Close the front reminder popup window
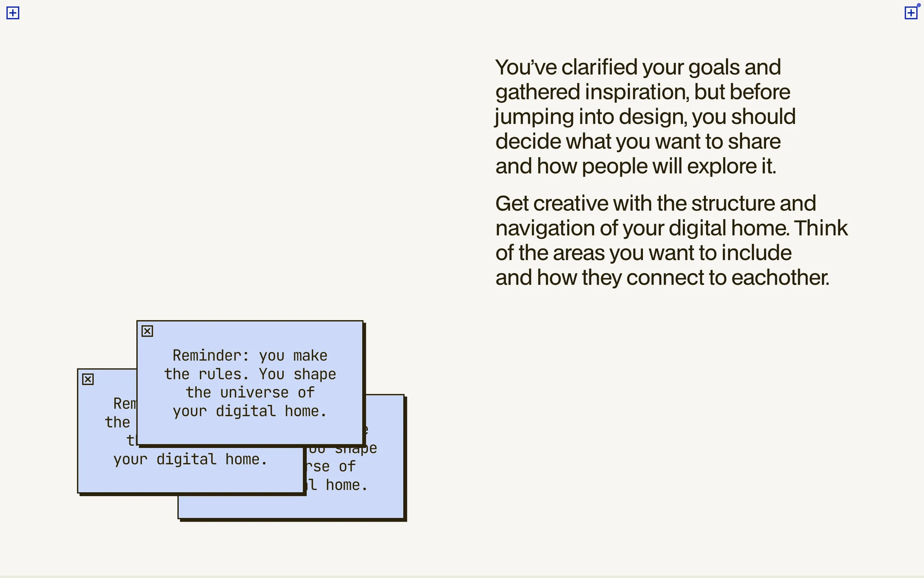This screenshot has width=924, height=578. (147, 331)
